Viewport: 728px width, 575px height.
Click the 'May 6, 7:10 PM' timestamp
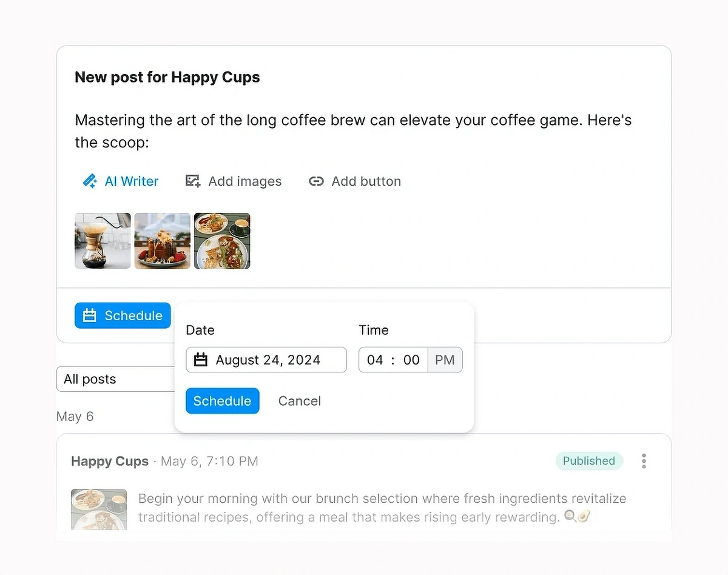210,461
